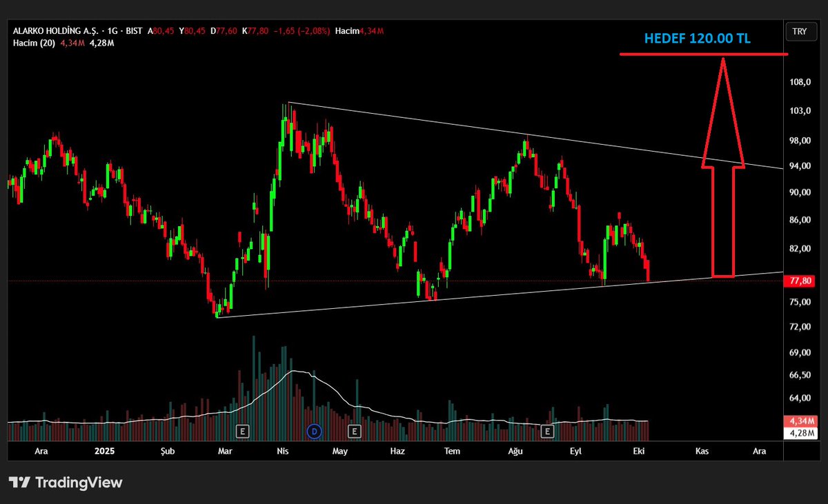Image resolution: width=828 pixels, height=504 pixels.
Task: Click the Hacim4,34M value in header
Action: point(359,31)
